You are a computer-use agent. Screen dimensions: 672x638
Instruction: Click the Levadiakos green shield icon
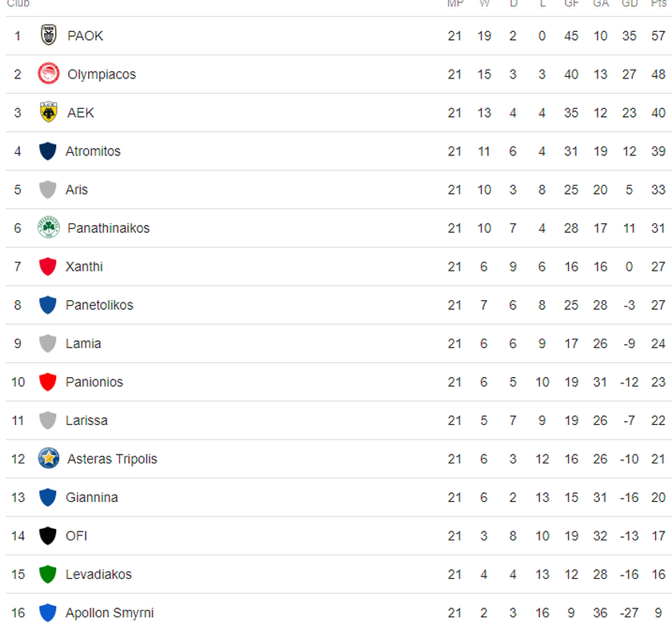[x=48, y=574]
